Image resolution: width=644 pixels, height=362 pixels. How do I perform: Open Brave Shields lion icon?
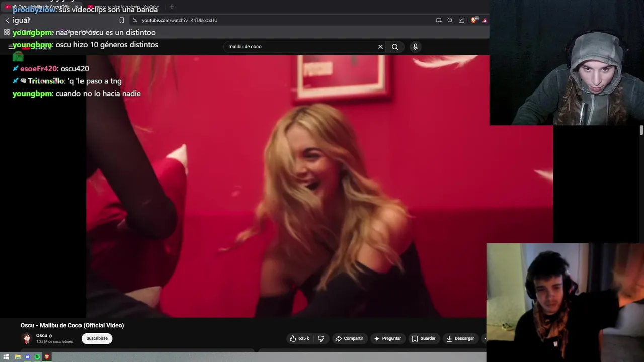click(473, 20)
